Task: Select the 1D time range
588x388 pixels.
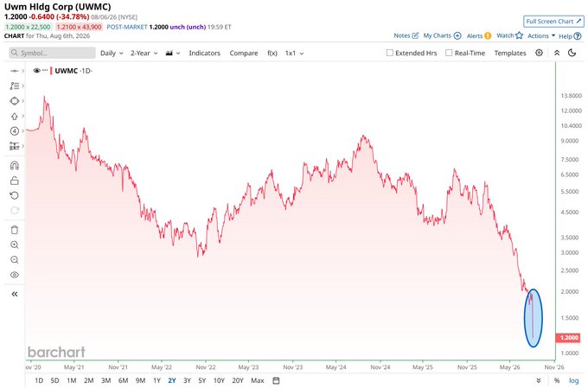Action: click(x=39, y=380)
